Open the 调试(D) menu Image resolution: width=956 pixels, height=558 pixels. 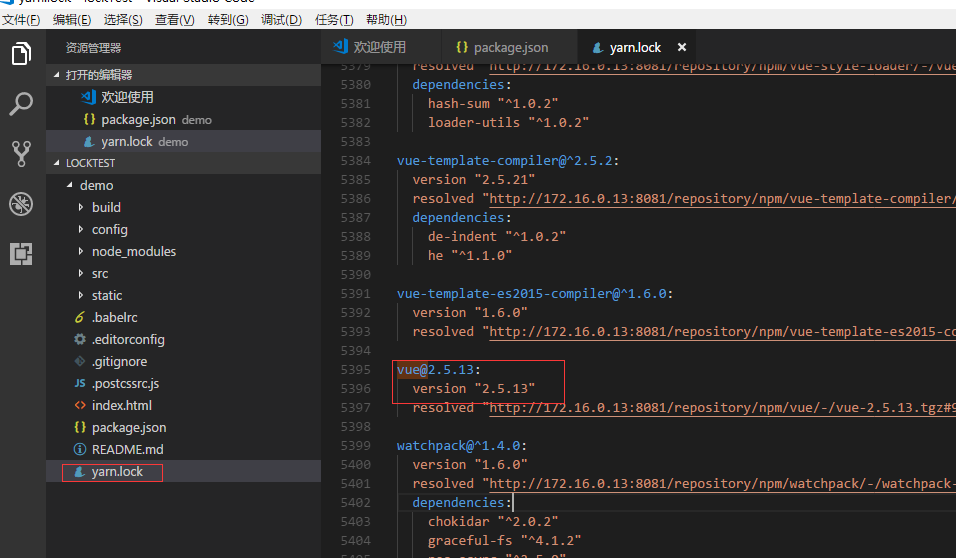click(x=281, y=20)
